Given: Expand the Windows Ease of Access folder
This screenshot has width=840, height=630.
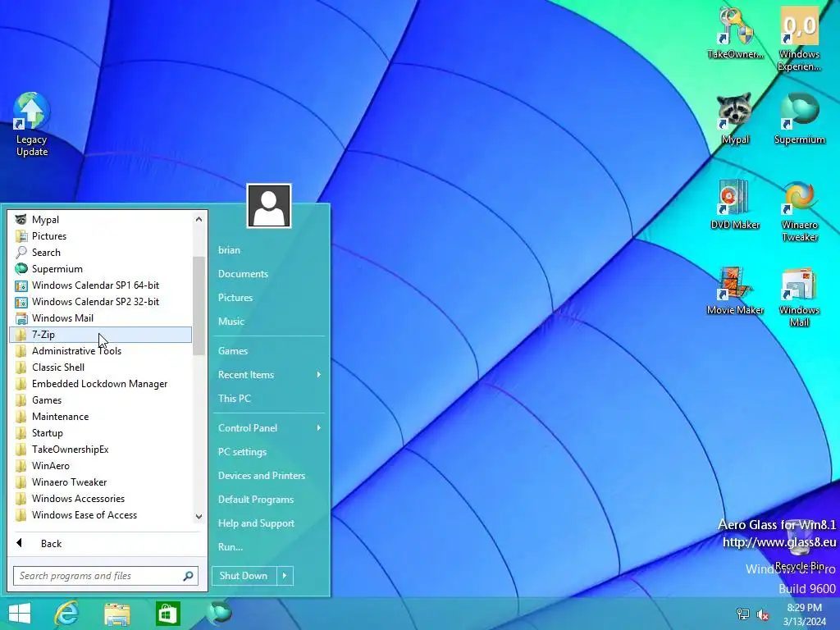Looking at the screenshot, I should pyautogui.click(x=101, y=515).
